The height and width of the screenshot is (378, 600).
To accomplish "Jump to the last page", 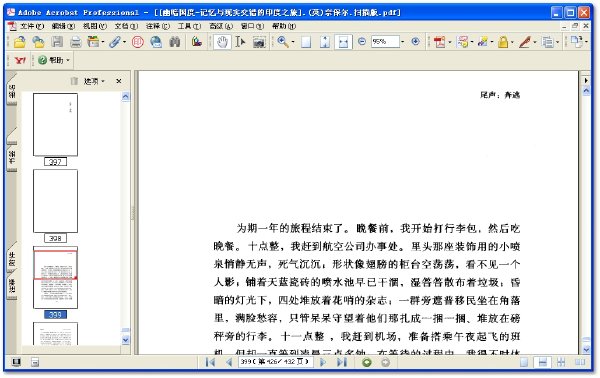I will (342, 362).
